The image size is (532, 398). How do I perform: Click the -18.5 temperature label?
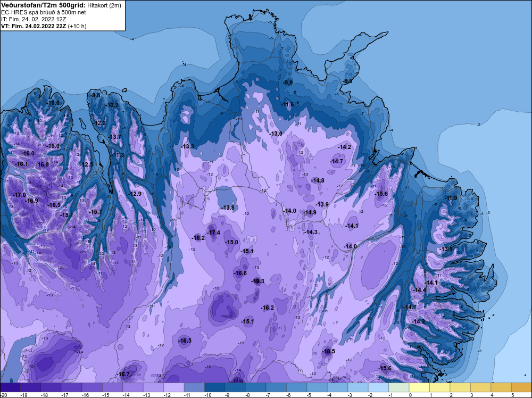tap(329, 351)
